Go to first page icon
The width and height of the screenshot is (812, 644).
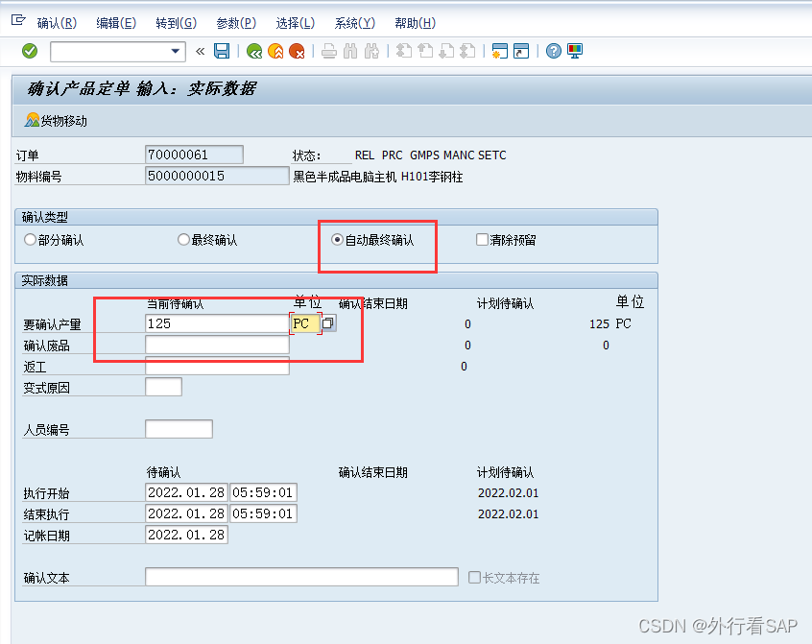pos(404,51)
